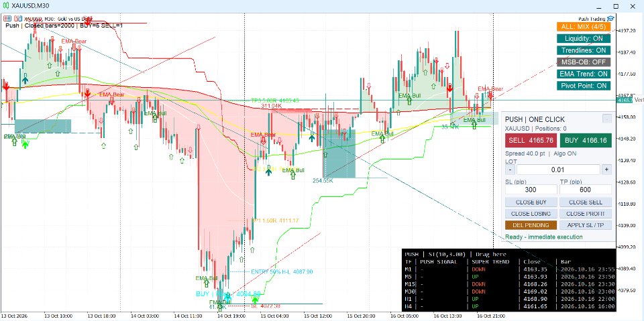
Task: Open the Depth of Market icon on chart
Action: click(17, 18)
